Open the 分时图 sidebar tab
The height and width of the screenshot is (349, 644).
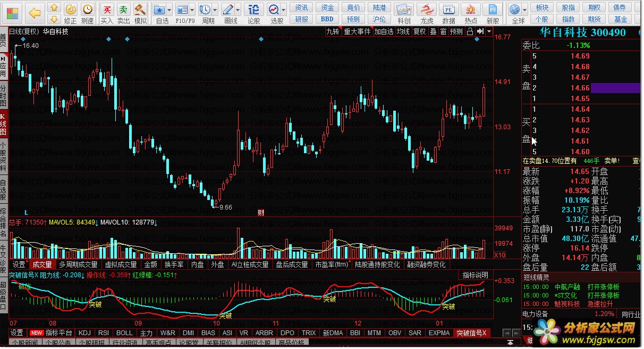point(3,96)
